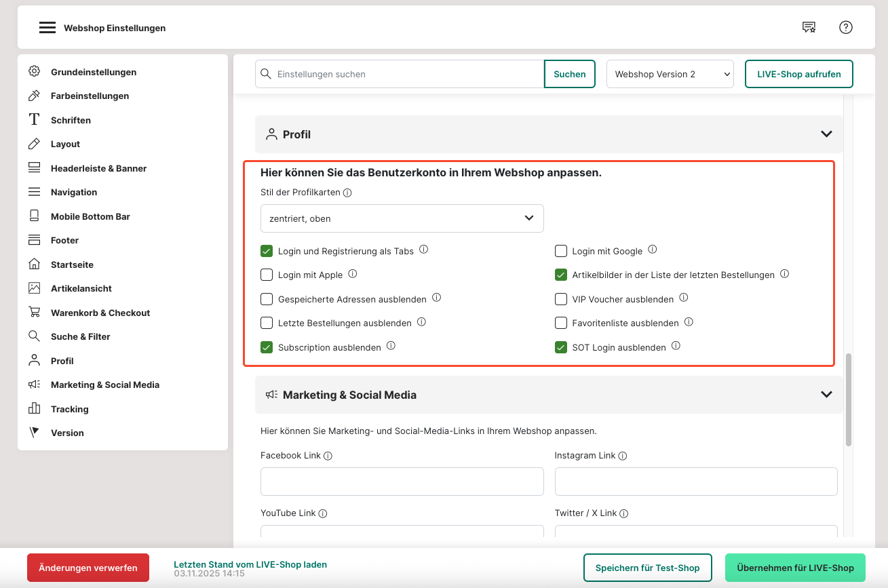Click the Tracking chart icon
The image size is (888, 588).
tap(34, 409)
